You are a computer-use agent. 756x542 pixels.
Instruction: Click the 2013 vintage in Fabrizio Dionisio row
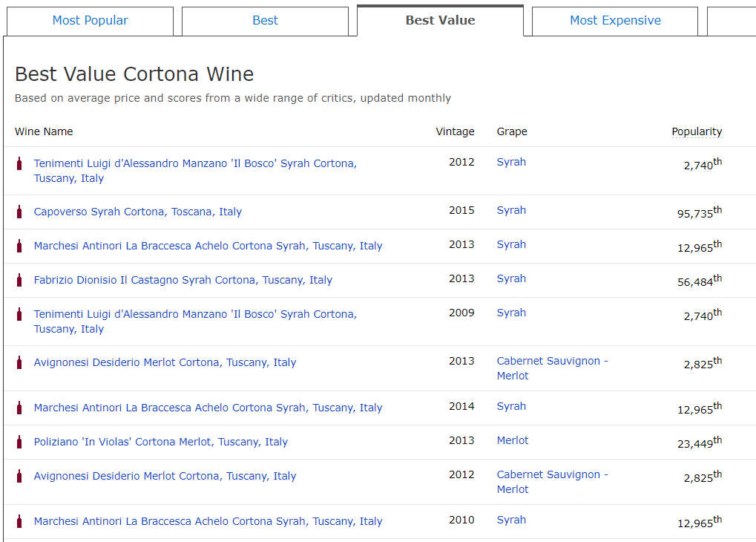pos(461,279)
